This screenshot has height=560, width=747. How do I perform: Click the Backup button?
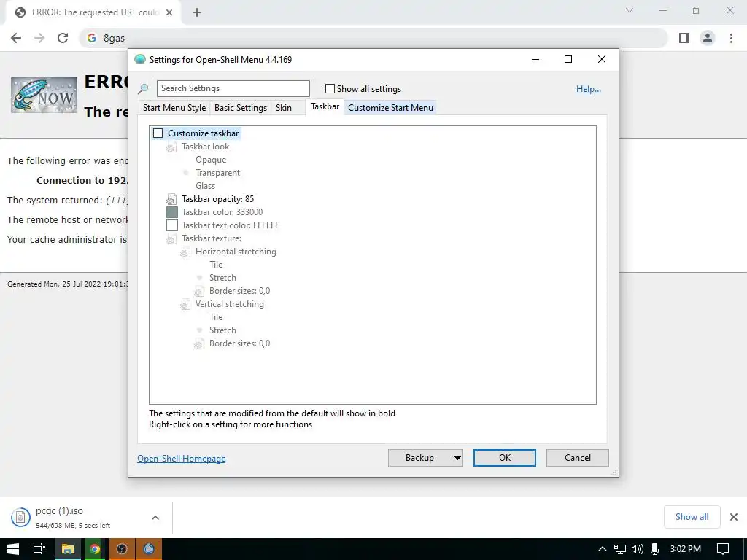[419, 458]
